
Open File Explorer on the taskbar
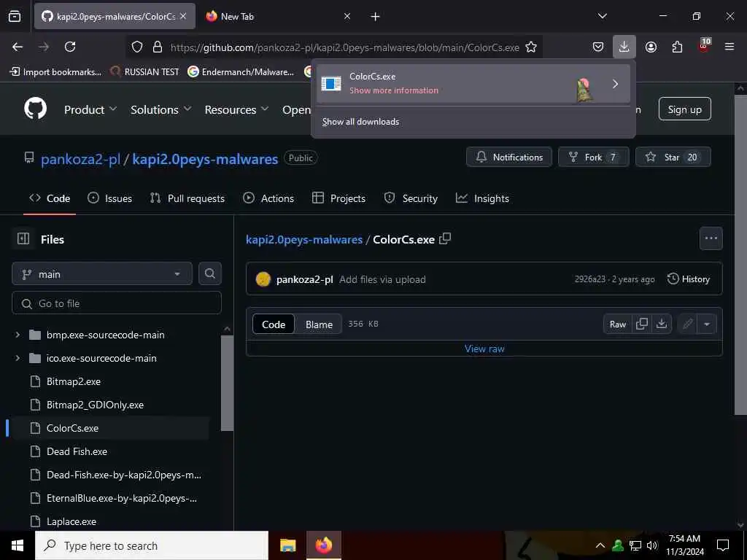[287, 545]
